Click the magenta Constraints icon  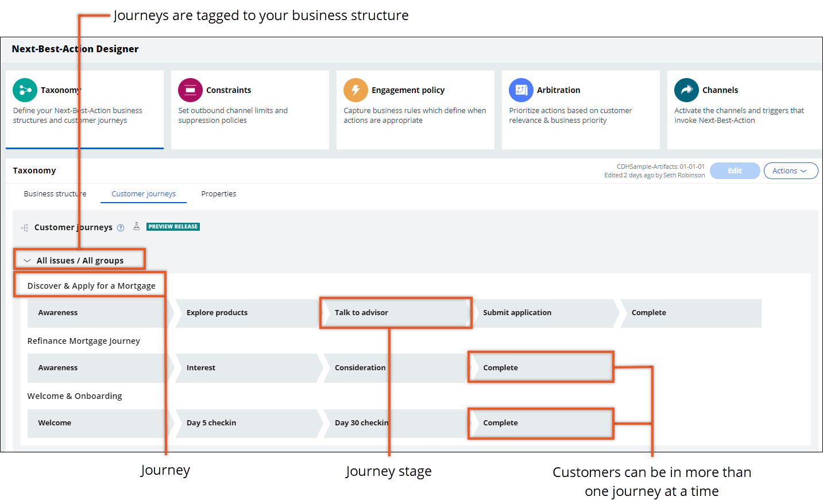tap(190, 90)
